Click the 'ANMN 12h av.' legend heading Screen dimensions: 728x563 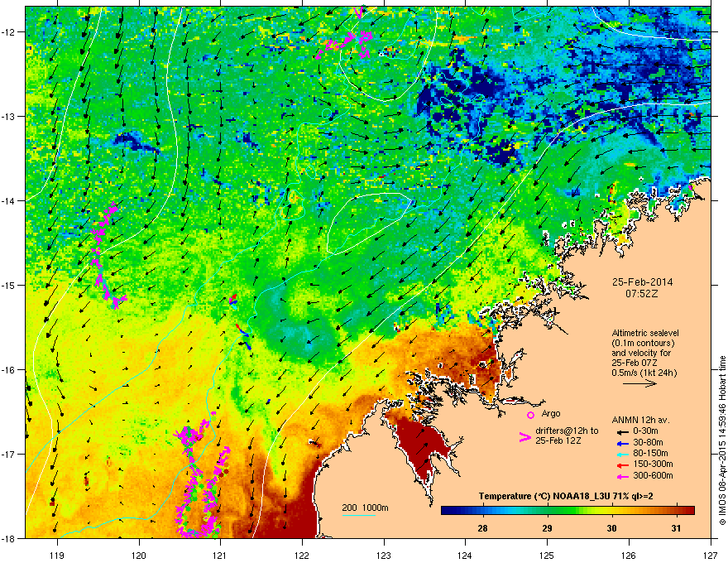(x=640, y=420)
